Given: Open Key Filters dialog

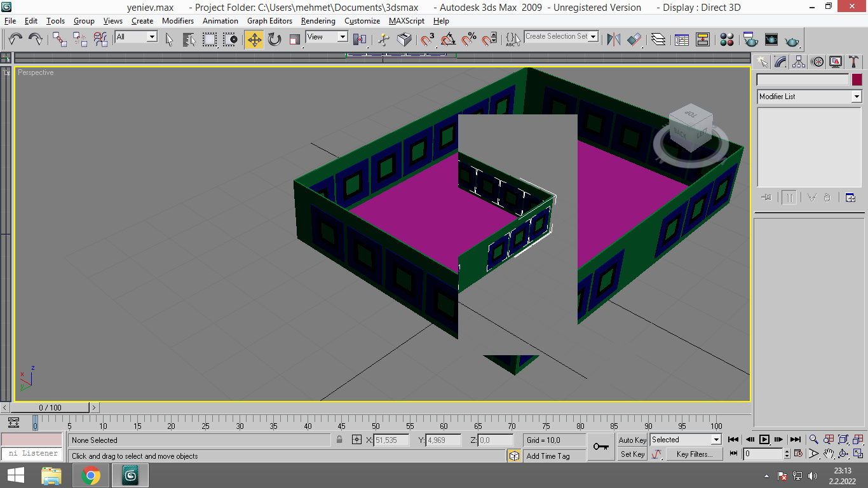Looking at the screenshot, I should click(x=695, y=454).
